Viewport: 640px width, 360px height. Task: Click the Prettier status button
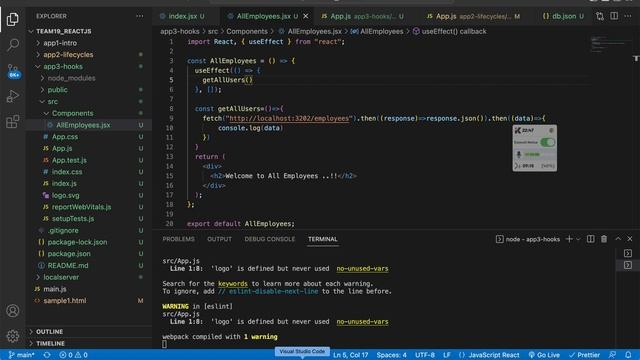point(584,355)
